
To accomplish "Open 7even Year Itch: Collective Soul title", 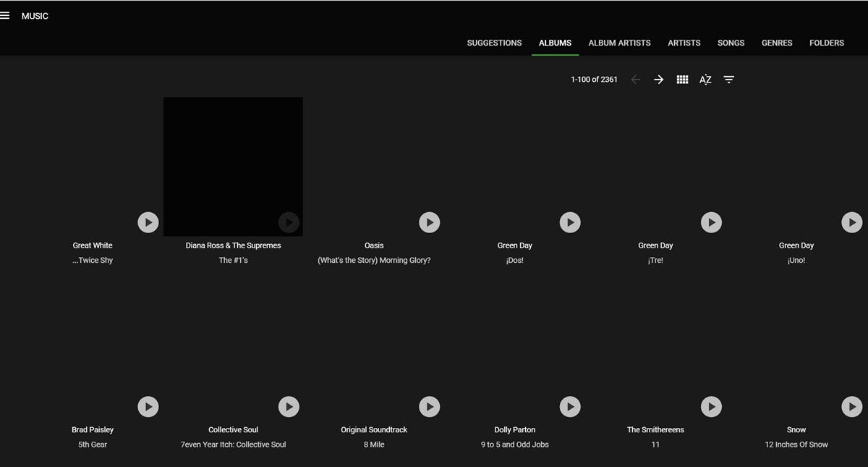I will click(x=233, y=445).
